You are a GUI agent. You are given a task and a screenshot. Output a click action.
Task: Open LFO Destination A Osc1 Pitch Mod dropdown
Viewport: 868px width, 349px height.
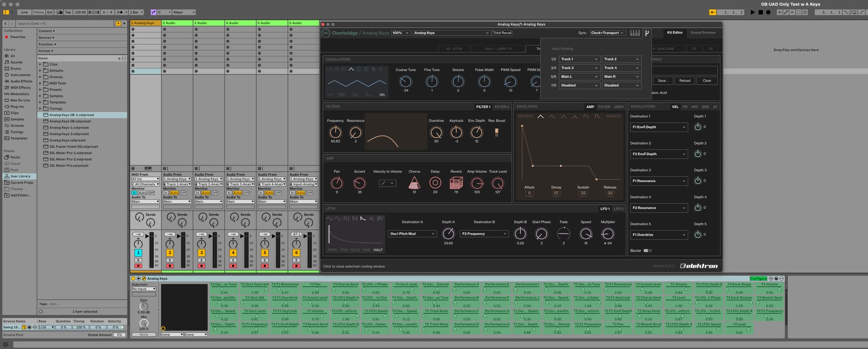(x=412, y=234)
